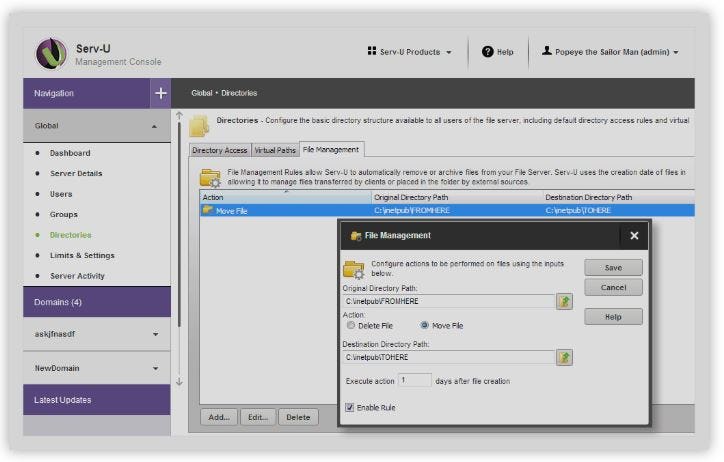Click the sidebar vertical scrollbar thumb

[x=179, y=224]
